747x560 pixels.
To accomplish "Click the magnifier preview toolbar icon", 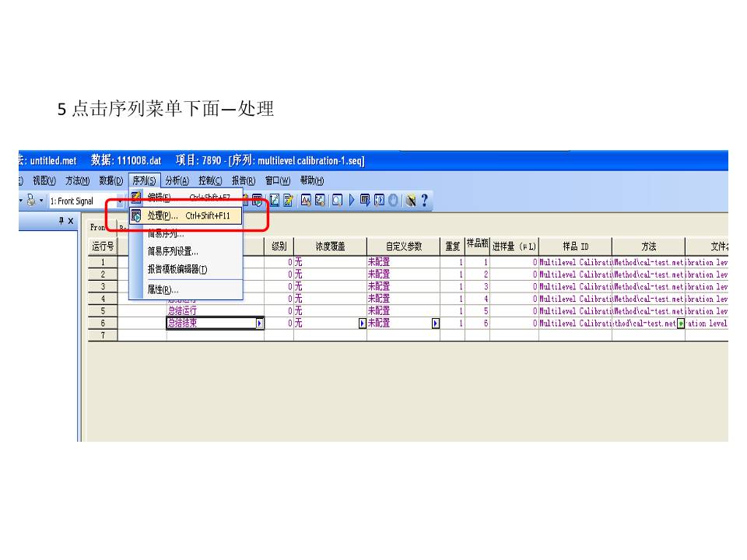I will coord(337,201).
